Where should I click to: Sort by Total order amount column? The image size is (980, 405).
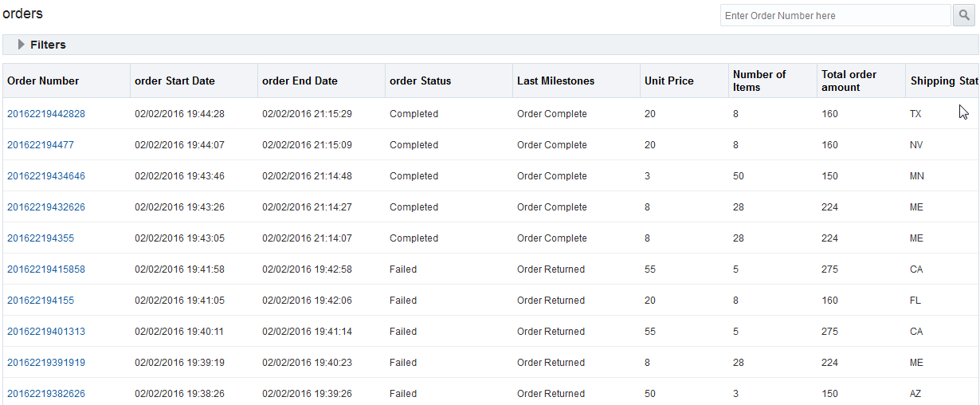[x=849, y=81]
